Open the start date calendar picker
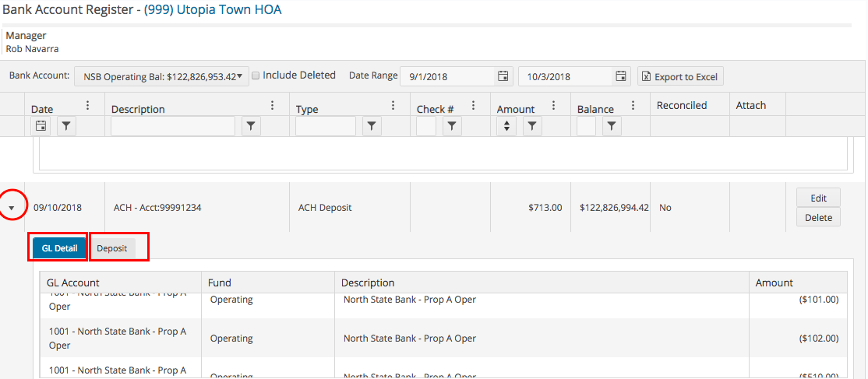The height and width of the screenshot is (379, 868). click(x=503, y=76)
